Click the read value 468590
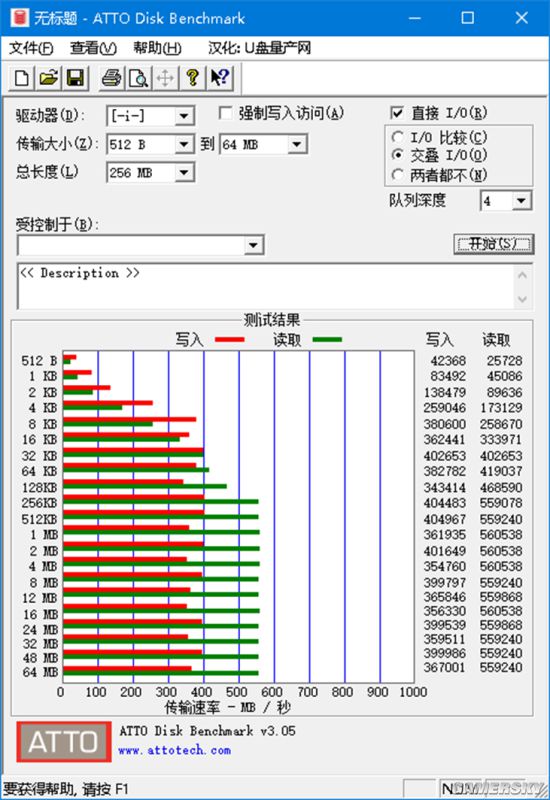The height and width of the screenshot is (800, 550). pos(501,487)
